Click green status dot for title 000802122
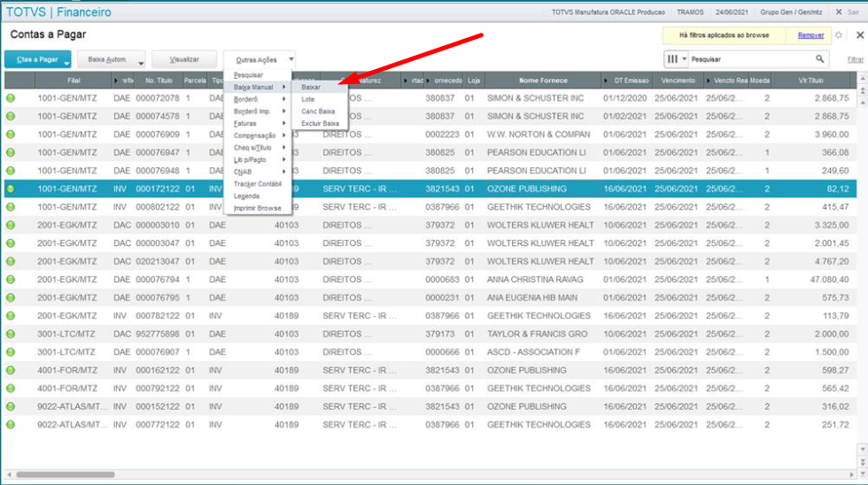Viewport: 868px width, 485px height. point(11,207)
